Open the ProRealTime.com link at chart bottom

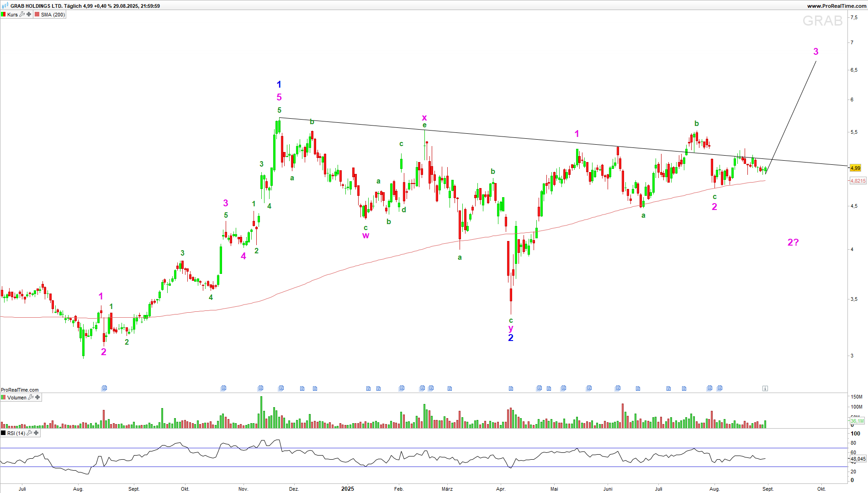[20, 390]
